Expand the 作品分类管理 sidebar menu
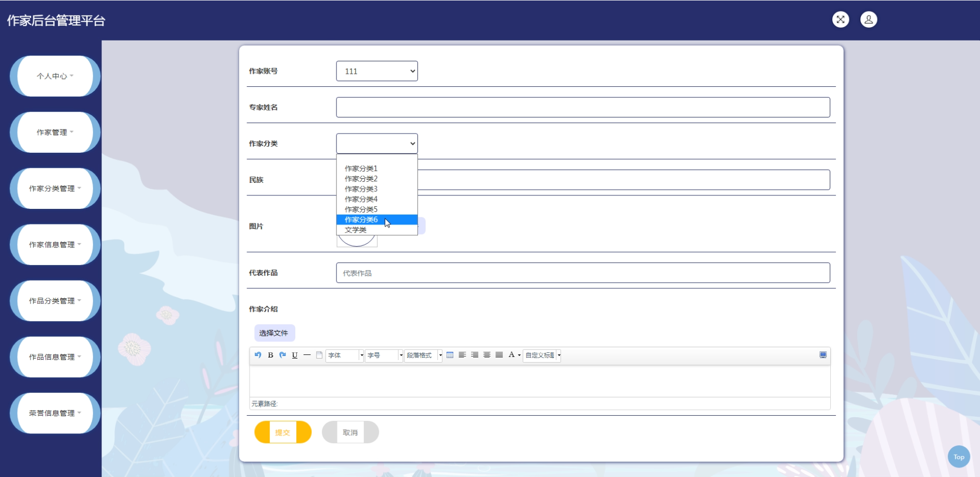Viewport: 980px width, 477px height. point(55,300)
